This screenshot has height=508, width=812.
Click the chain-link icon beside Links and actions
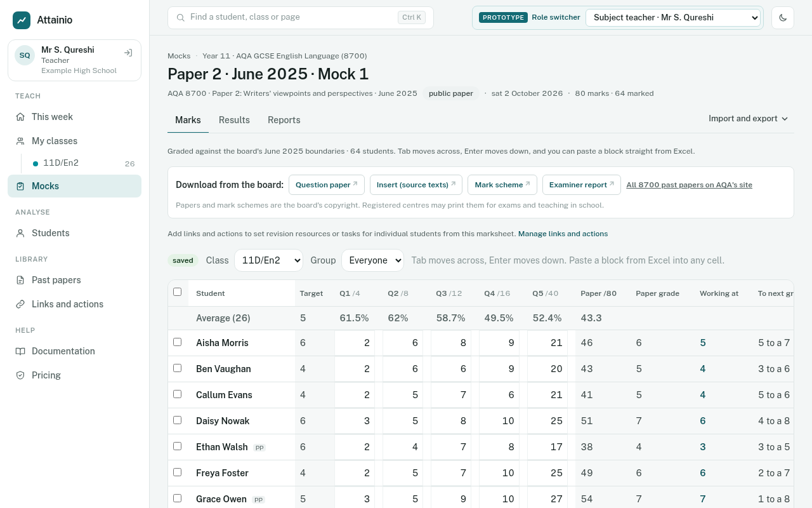pos(20,304)
